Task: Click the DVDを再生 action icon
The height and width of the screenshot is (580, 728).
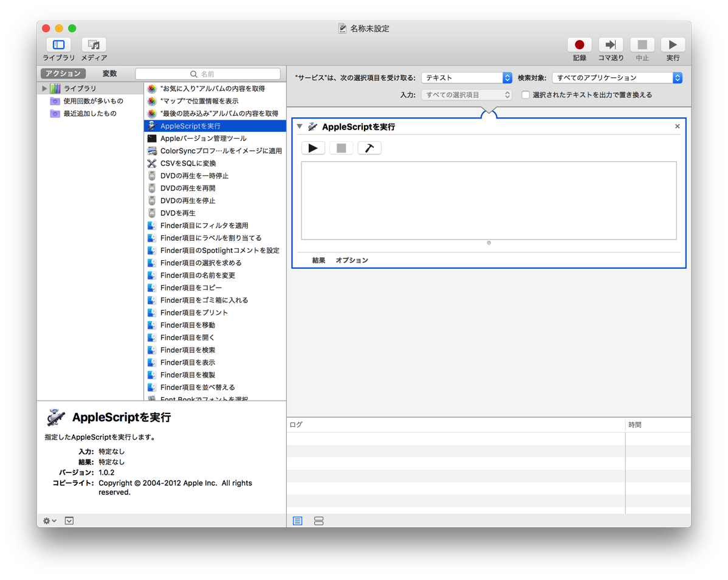Action: 152,213
